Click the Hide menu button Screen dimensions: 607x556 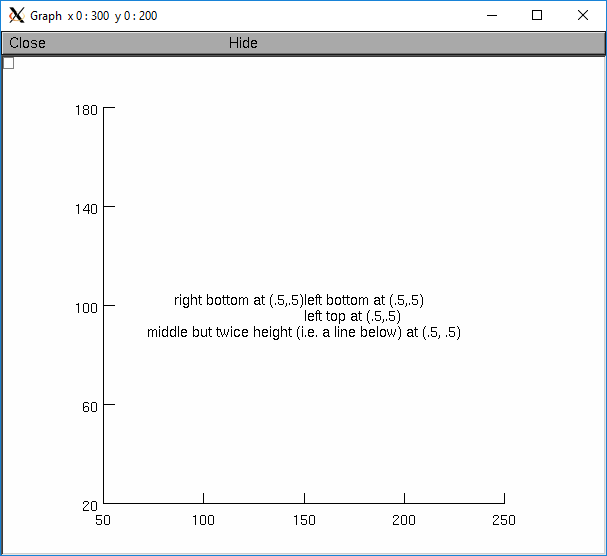243,43
